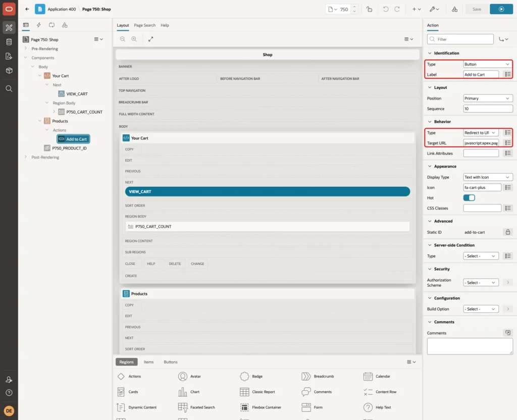Switch gallery to Items tab

pos(149,362)
